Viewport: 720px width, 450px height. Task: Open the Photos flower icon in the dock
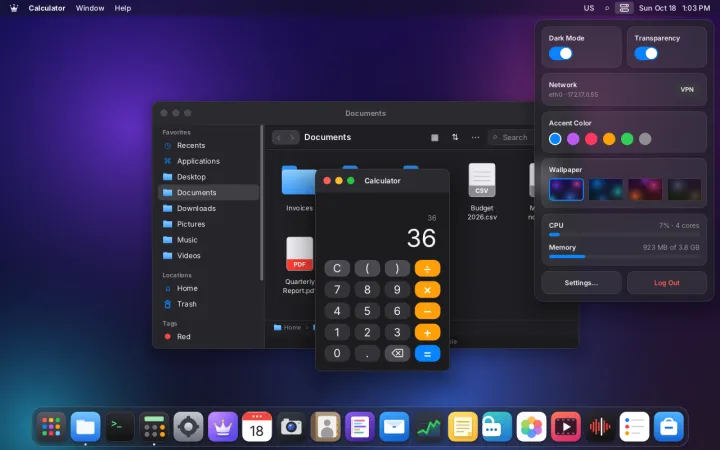531,427
